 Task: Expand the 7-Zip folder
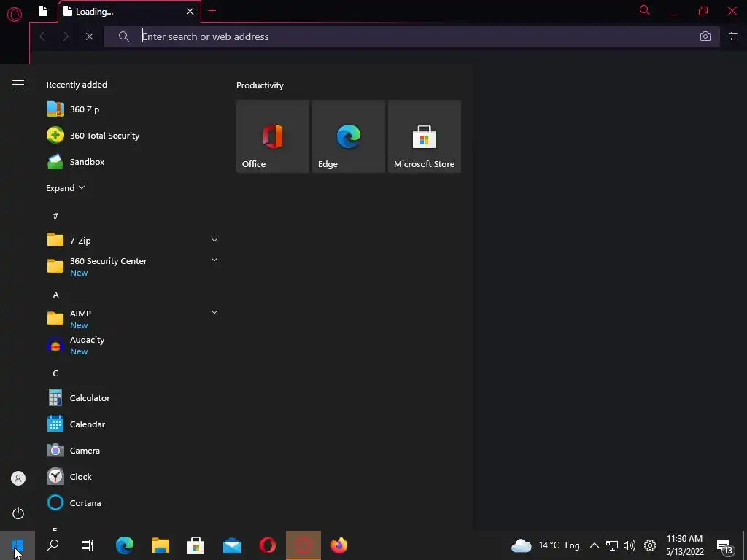click(x=133, y=241)
